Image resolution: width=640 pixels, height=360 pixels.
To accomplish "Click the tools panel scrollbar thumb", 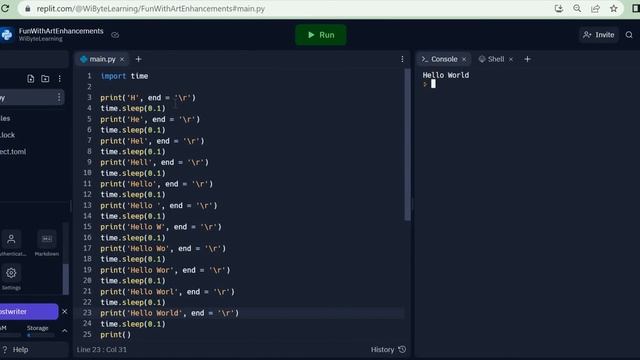I will tap(66, 279).
